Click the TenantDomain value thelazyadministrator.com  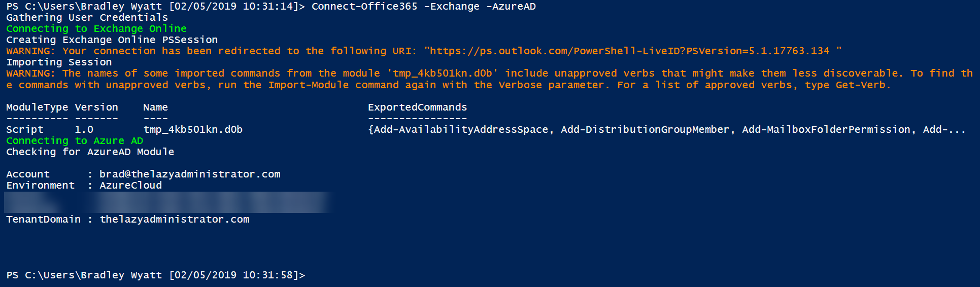point(175,220)
